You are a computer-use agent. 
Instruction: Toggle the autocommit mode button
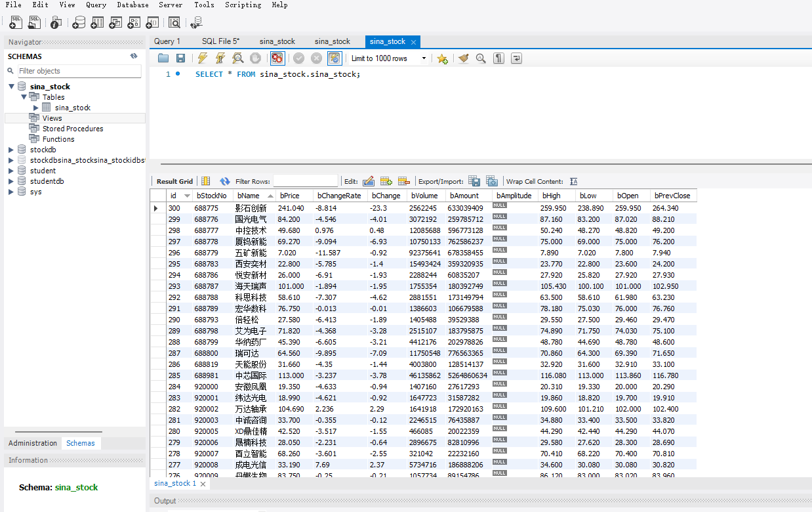(x=335, y=58)
